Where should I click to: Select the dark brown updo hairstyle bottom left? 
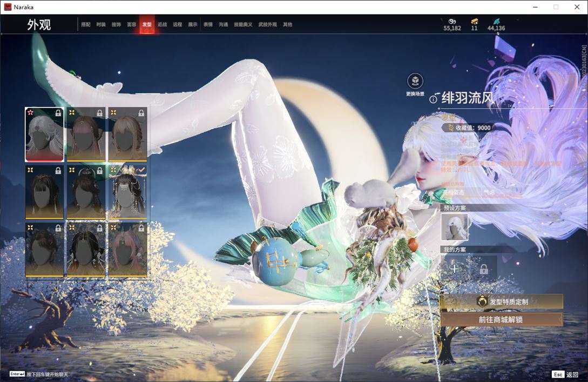(x=45, y=250)
